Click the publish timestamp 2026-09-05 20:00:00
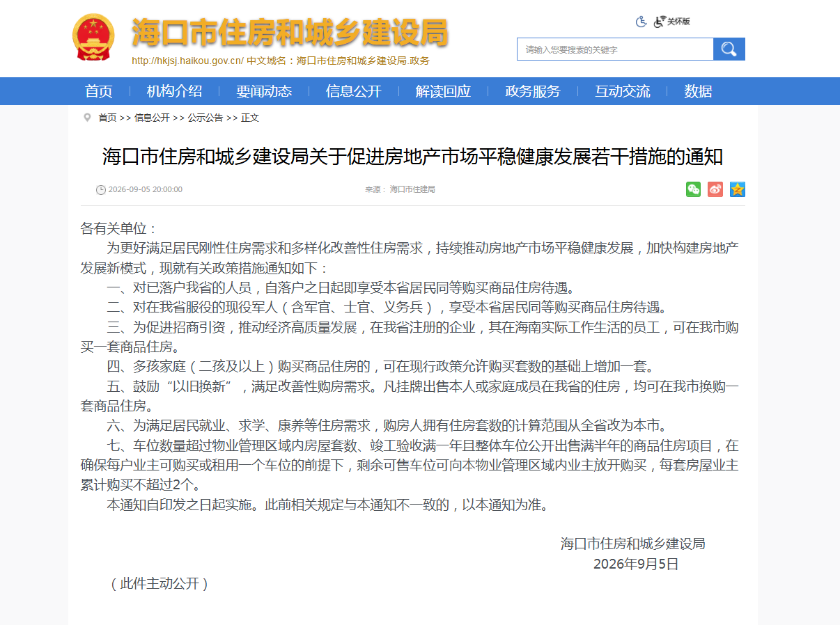This screenshot has width=840, height=625. (x=146, y=189)
